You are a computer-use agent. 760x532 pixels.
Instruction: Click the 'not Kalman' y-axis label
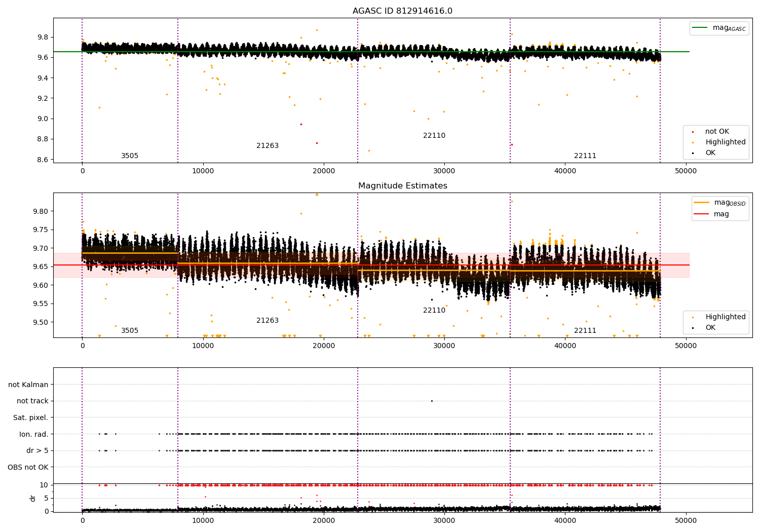pos(28,385)
